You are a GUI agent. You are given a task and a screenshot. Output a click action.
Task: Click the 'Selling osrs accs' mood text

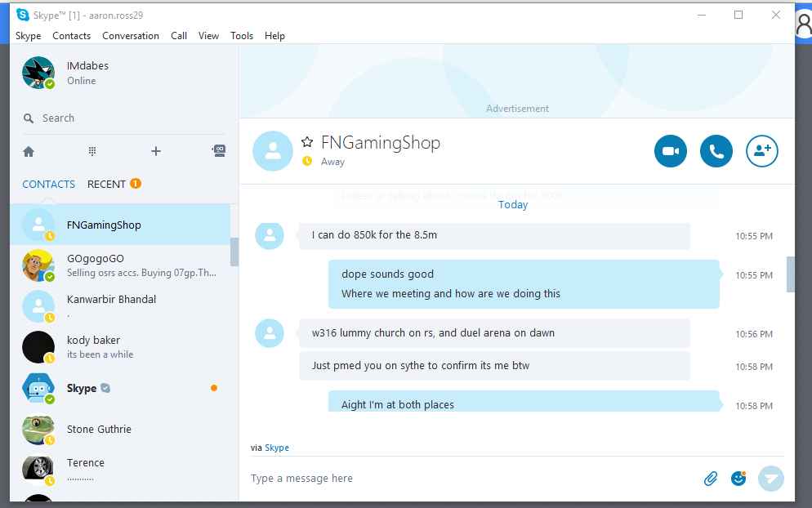141,273
